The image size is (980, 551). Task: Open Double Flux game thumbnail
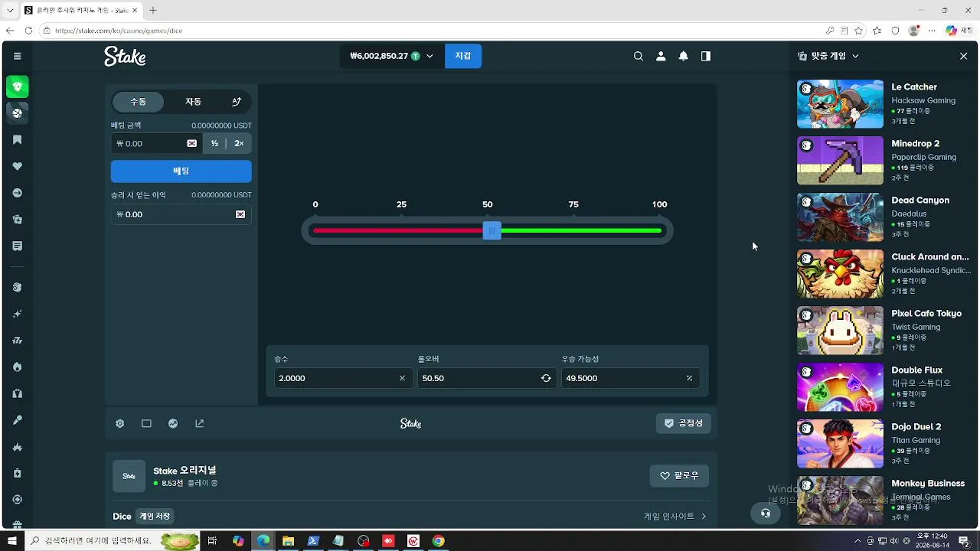(840, 387)
